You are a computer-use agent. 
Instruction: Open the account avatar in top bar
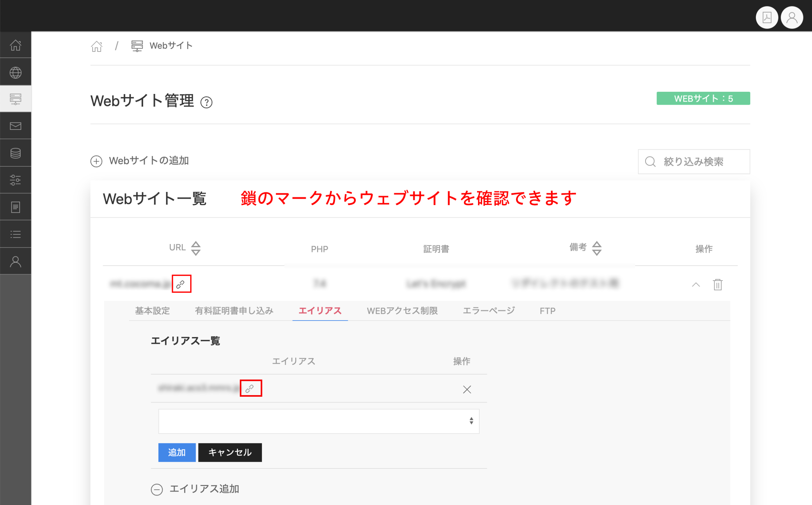tap(792, 17)
